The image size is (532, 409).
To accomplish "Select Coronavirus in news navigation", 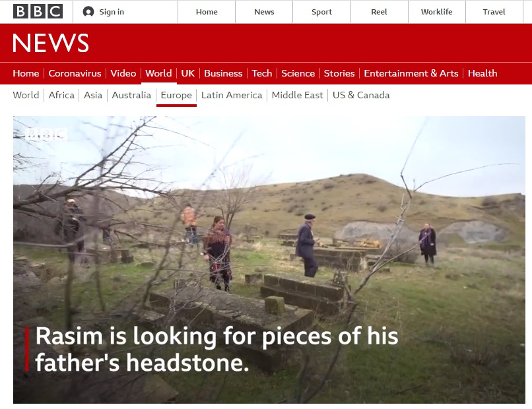I will pyautogui.click(x=75, y=73).
